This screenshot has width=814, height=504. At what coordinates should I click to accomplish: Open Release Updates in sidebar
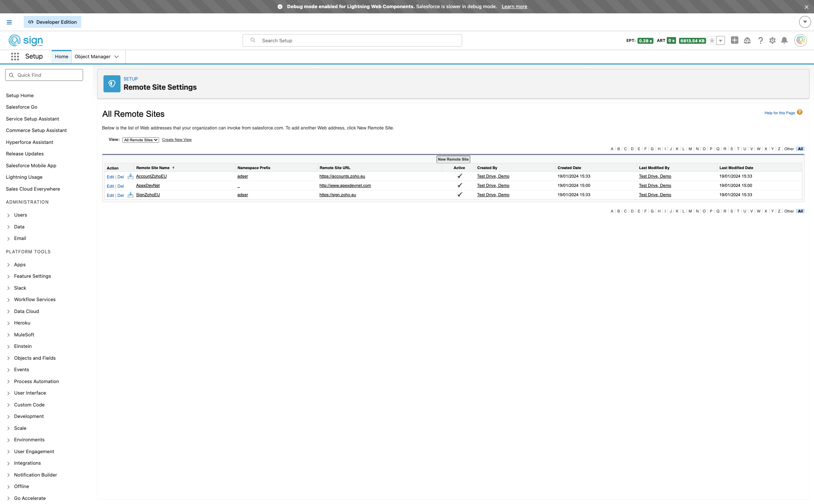(x=25, y=154)
